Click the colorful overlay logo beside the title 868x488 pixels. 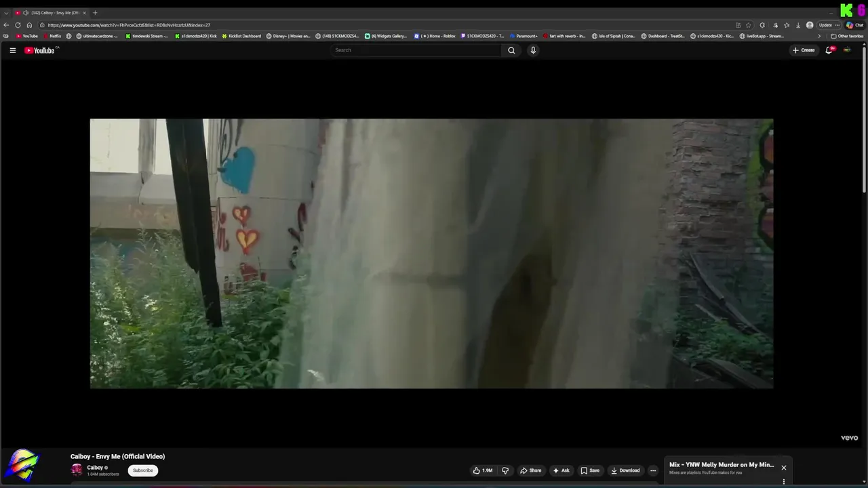[22, 465]
